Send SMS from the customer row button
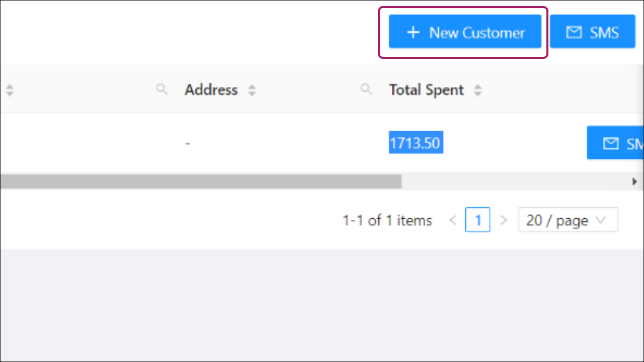The width and height of the screenshot is (644, 362). click(615, 143)
